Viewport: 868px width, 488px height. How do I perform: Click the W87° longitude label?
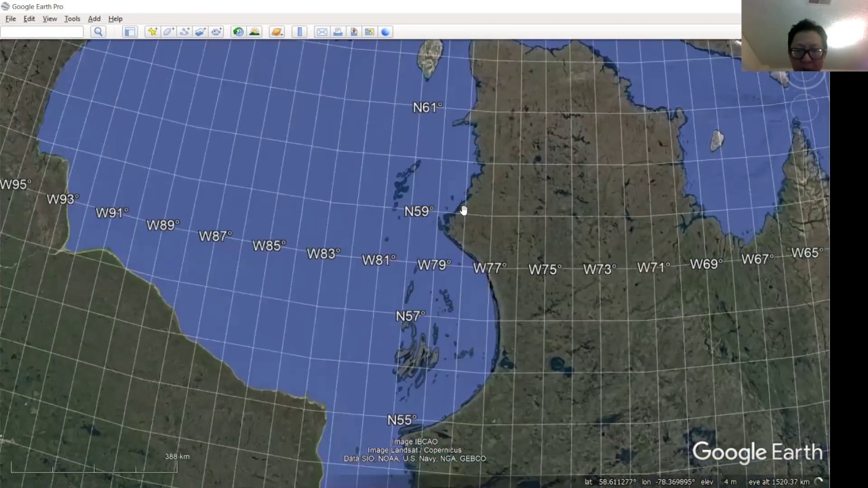point(215,236)
